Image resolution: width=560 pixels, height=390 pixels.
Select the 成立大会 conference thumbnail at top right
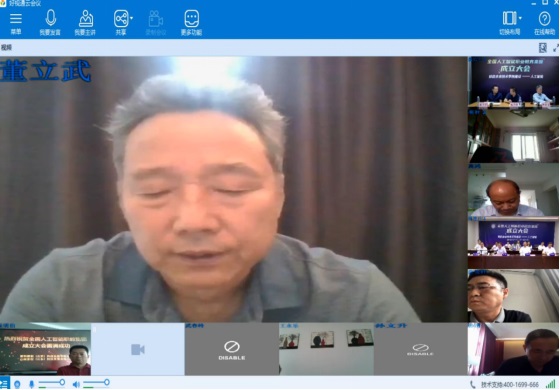[514, 83]
